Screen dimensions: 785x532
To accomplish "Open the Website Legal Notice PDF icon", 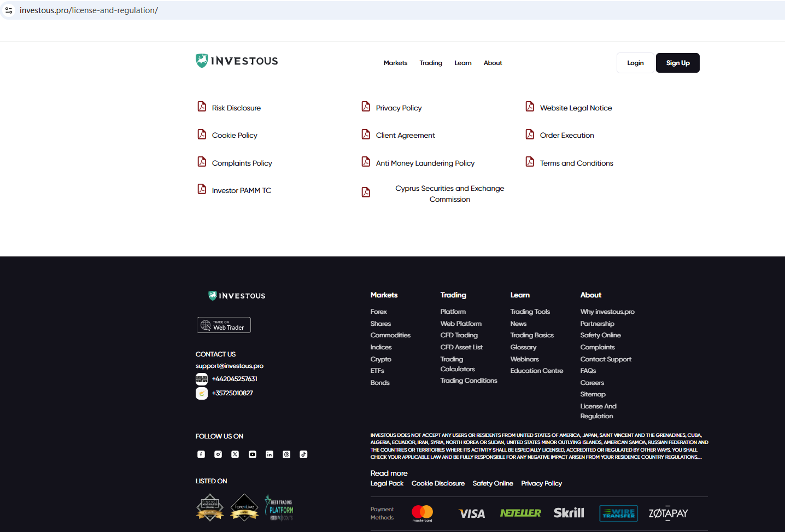I will pos(530,107).
